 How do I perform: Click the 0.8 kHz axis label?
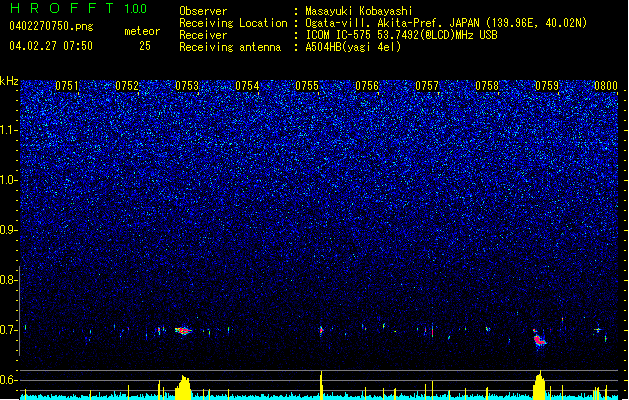pos(9,280)
